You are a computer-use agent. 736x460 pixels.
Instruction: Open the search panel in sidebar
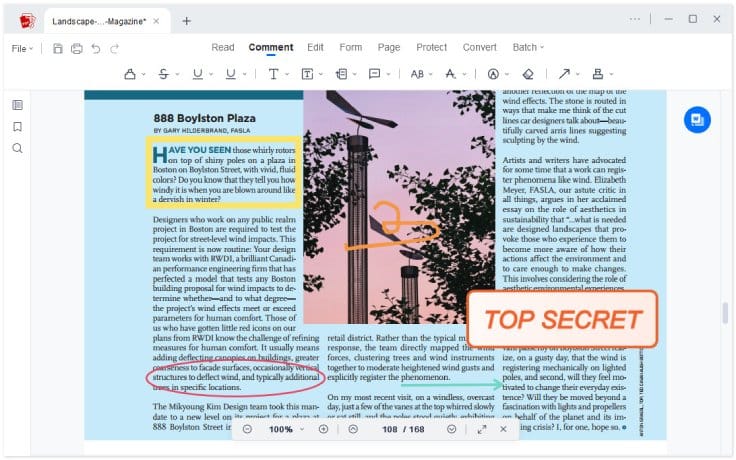tap(17, 148)
